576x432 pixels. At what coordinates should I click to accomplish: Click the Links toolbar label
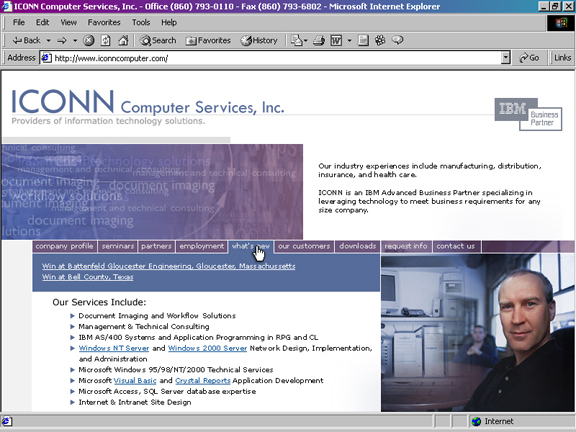coord(562,58)
